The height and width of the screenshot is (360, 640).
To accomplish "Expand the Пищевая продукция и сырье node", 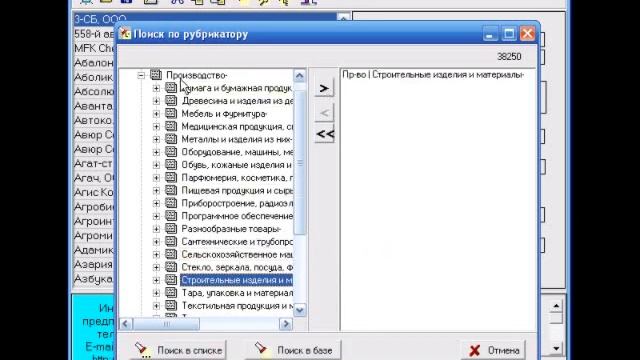I will (156, 191).
